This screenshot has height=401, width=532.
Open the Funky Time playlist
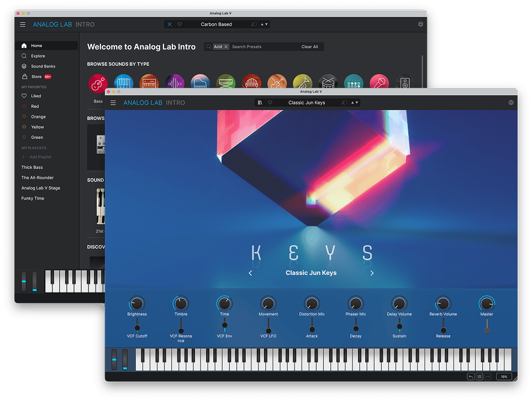coord(33,198)
